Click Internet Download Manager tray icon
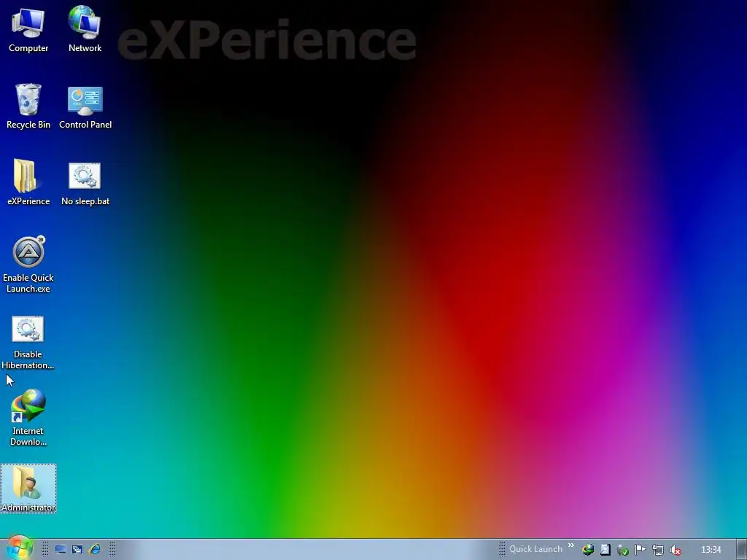Screen dimensions: 747x560 point(588,550)
